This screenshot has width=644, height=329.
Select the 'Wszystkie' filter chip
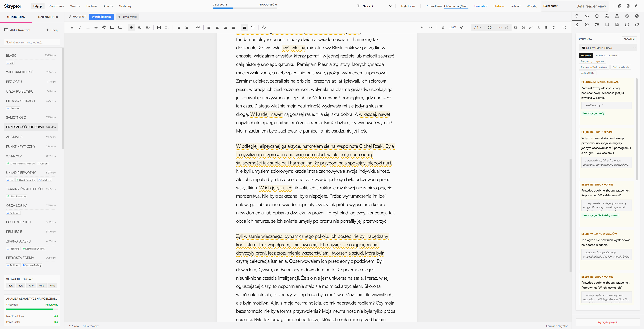586,56
